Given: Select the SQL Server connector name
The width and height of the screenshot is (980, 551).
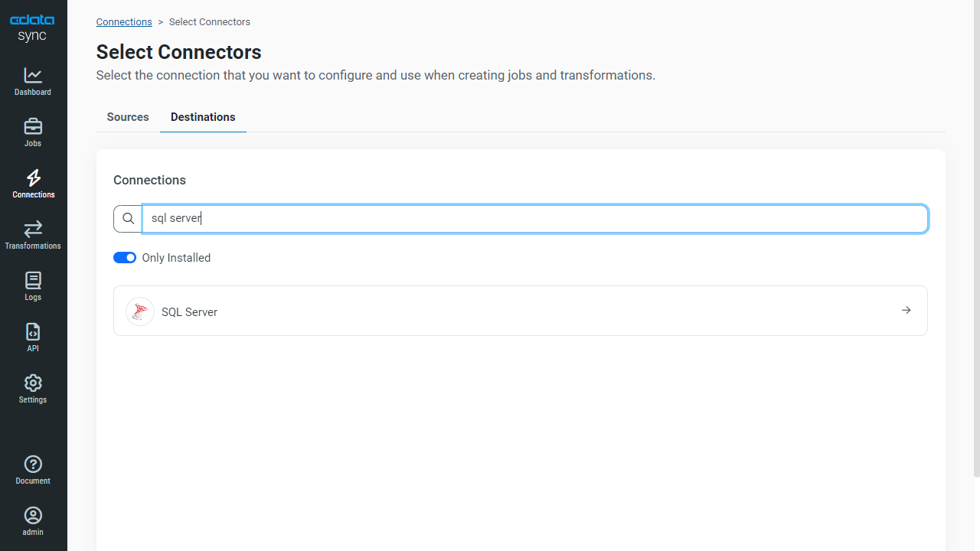Looking at the screenshot, I should (190, 312).
